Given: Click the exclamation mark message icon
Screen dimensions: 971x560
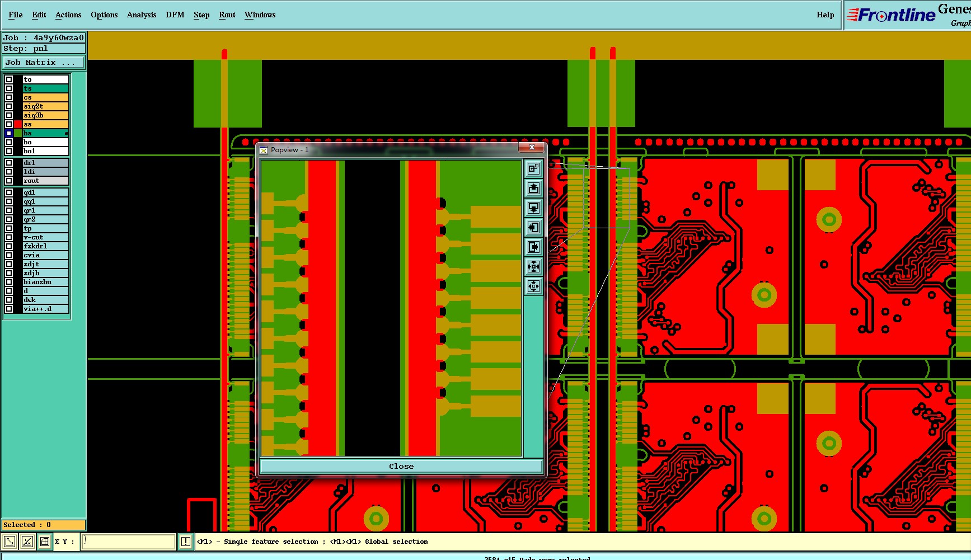Looking at the screenshot, I should coord(186,542).
